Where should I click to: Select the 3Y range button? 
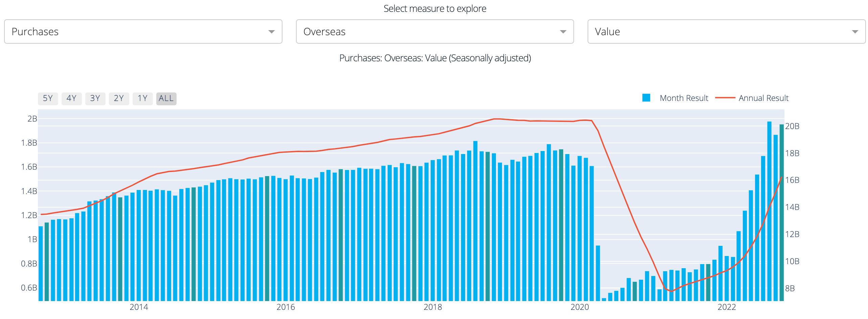(95, 99)
